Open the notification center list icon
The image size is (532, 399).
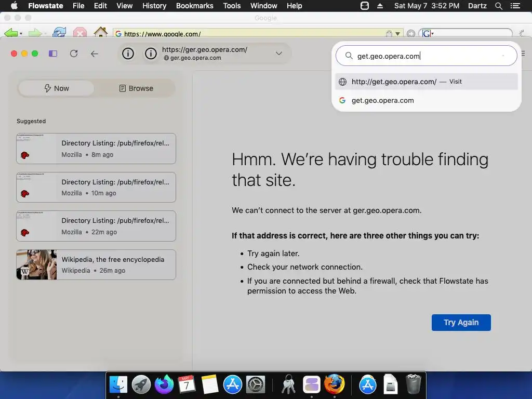[515, 6]
